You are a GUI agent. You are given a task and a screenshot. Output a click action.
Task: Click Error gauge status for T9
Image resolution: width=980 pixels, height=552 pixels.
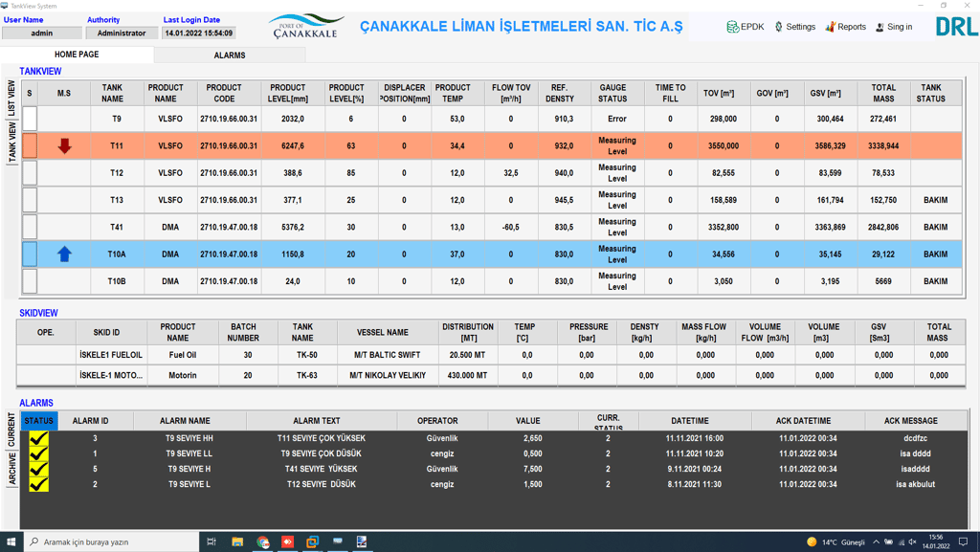[x=617, y=119]
